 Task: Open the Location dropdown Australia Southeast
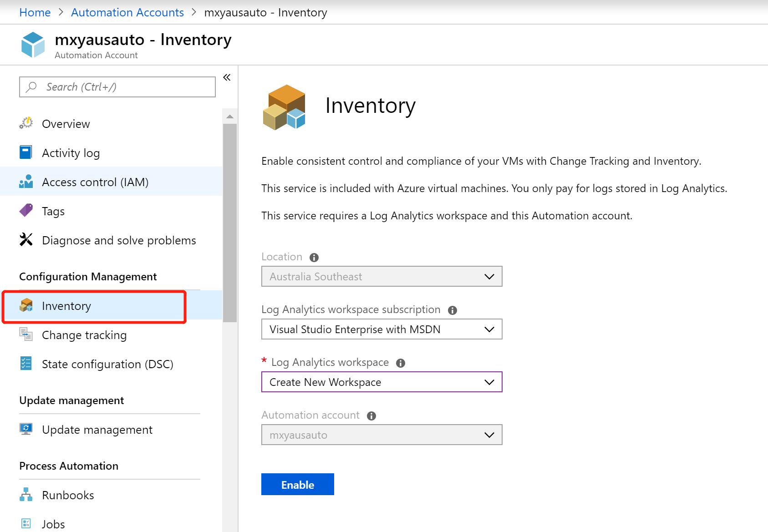tap(381, 276)
